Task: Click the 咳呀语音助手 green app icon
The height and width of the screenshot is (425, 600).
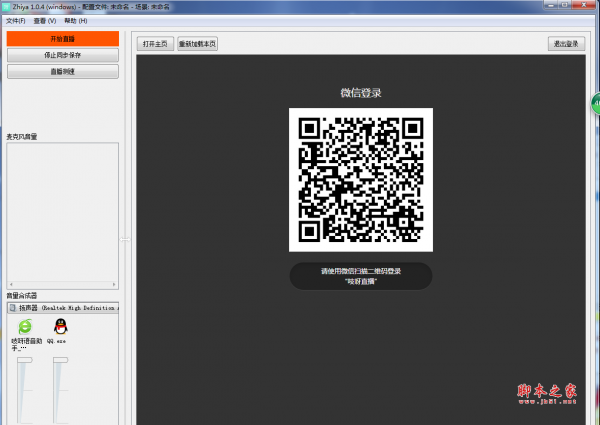Action: click(x=25, y=327)
